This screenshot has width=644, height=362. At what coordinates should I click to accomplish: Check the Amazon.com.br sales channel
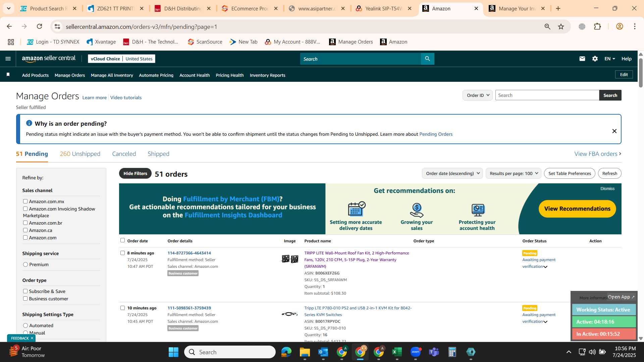click(x=25, y=223)
